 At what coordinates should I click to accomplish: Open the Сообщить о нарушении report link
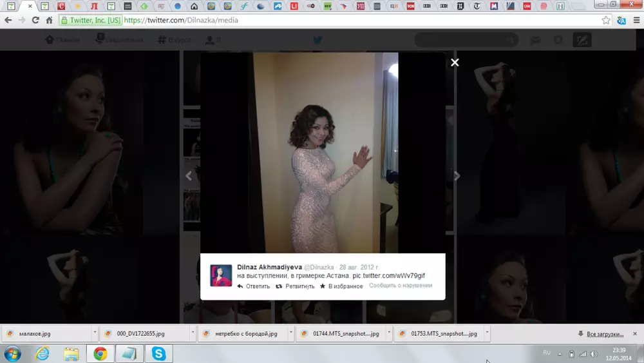click(x=401, y=286)
